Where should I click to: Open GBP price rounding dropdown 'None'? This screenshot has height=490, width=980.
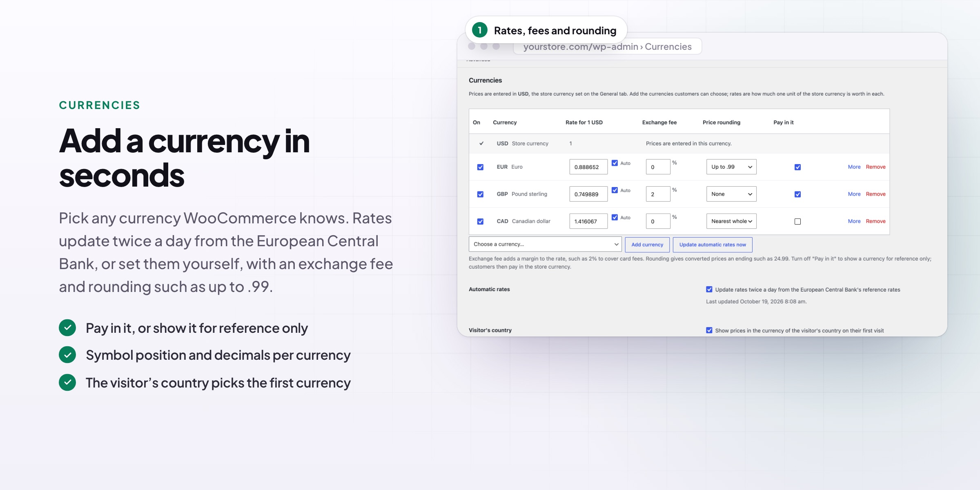tap(731, 194)
